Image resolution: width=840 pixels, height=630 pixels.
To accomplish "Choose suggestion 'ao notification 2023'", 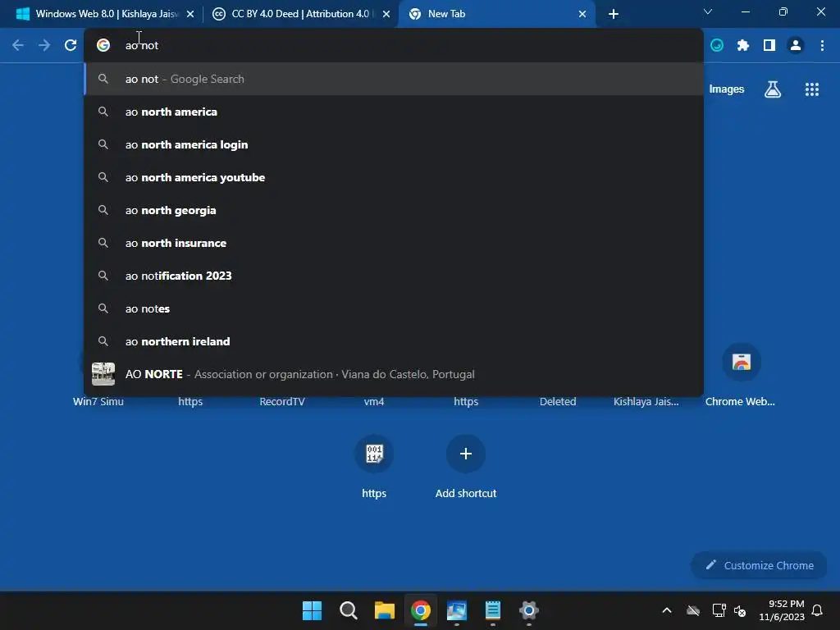I will 394,276.
